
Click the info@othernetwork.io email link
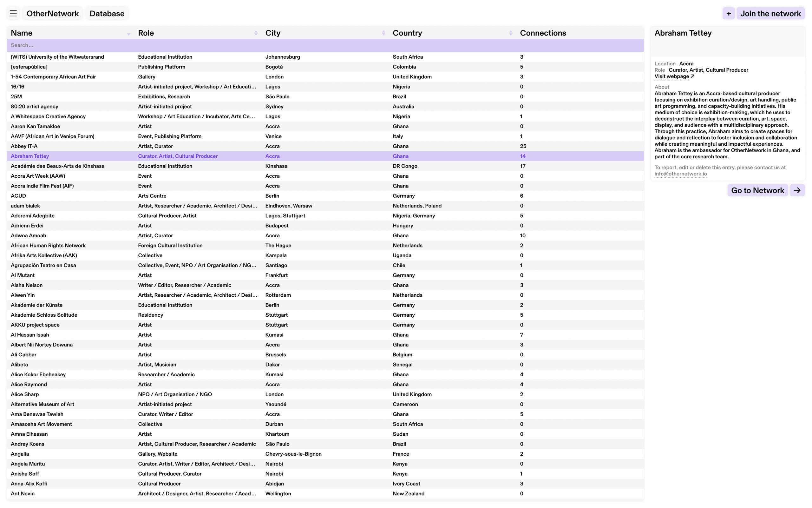pyautogui.click(x=680, y=174)
